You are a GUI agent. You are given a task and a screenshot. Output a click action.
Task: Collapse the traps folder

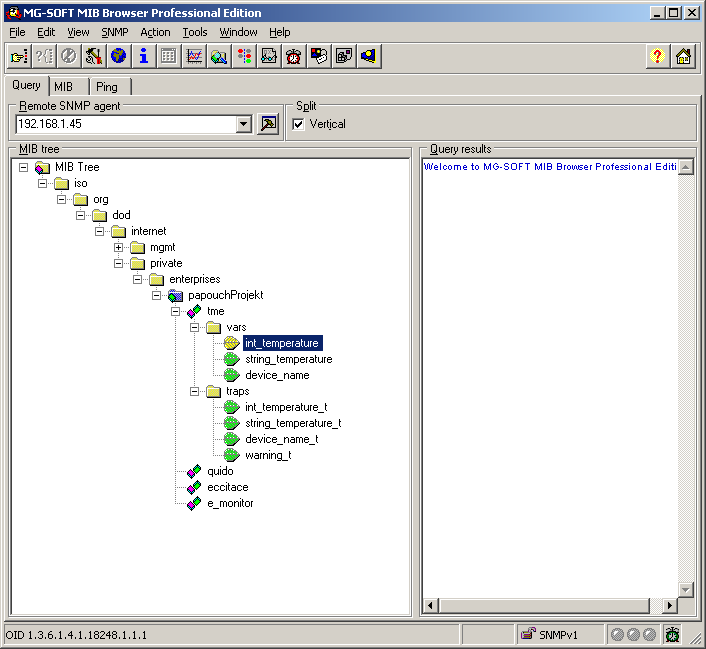194,391
